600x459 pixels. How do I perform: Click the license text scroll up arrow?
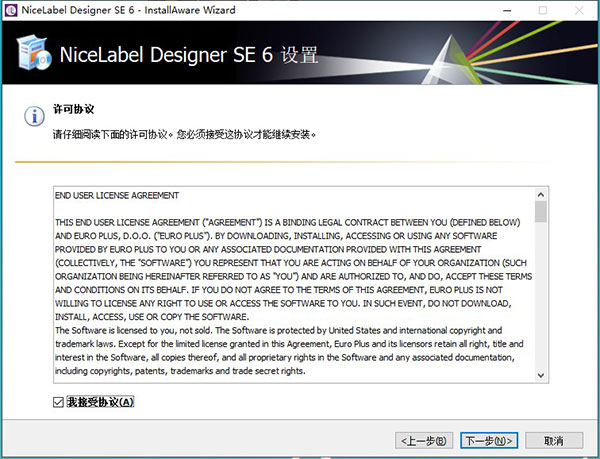click(x=541, y=195)
